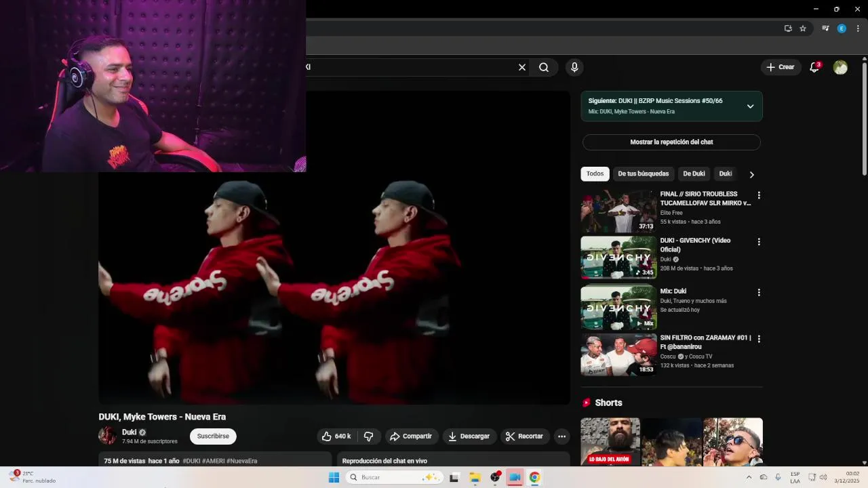Click the install app icon in address bar
The image size is (868, 488).
pos(788,28)
